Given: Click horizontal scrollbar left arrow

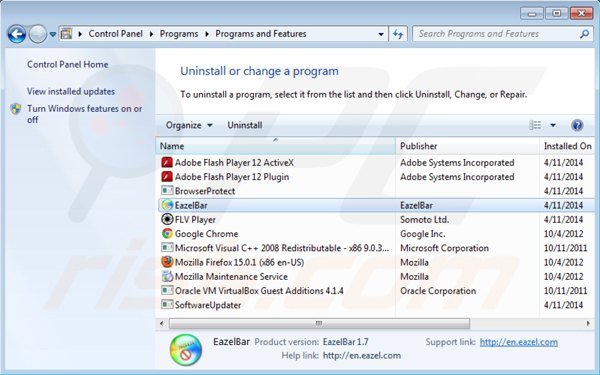Looking at the screenshot, I should pyautogui.click(x=161, y=324).
